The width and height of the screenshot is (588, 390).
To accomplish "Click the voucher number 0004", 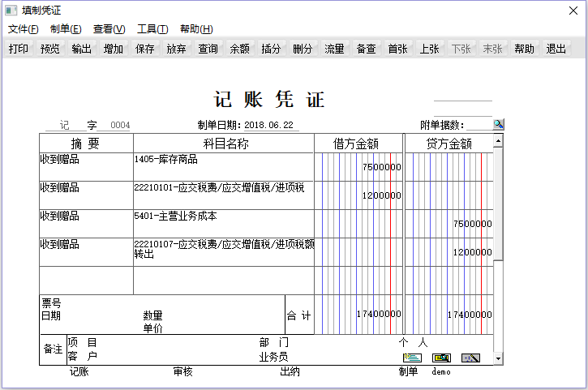I will [x=120, y=125].
